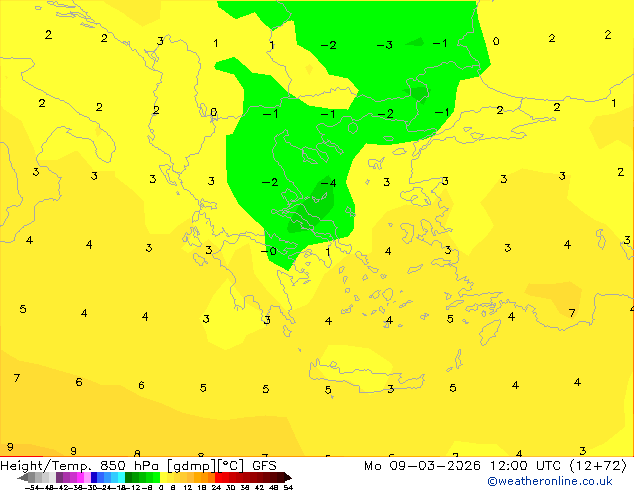Click the -3 temperature value on the map
634x490 pixels.
[x=385, y=45]
